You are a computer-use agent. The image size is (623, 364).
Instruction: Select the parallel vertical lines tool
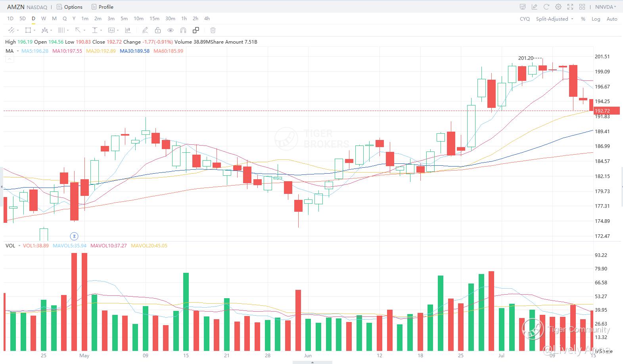click(x=61, y=30)
